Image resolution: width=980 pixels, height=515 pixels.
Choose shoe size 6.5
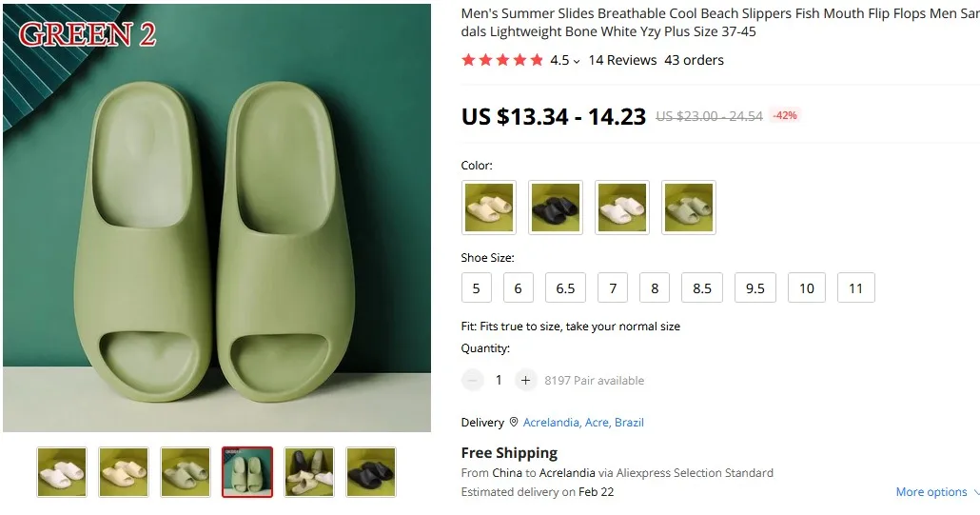coord(565,288)
